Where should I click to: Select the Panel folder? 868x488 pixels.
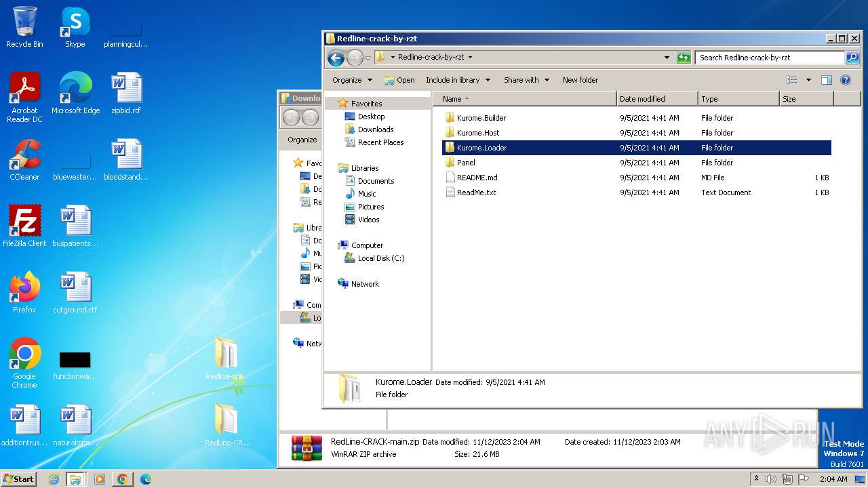pos(637,163)
